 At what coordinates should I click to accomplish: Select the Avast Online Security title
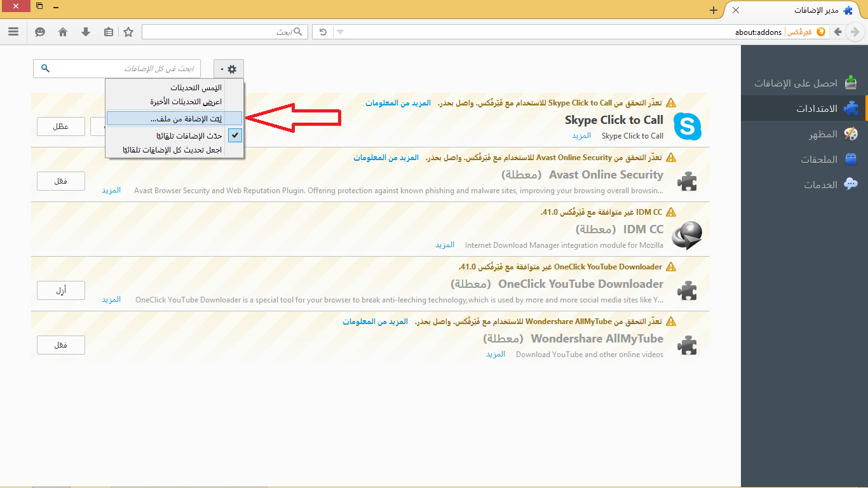point(606,175)
